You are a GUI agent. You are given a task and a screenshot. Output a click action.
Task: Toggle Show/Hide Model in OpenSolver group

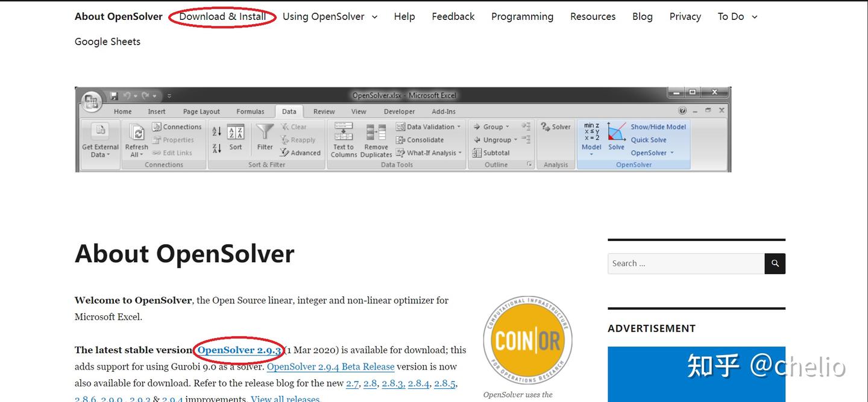point(658,127)
